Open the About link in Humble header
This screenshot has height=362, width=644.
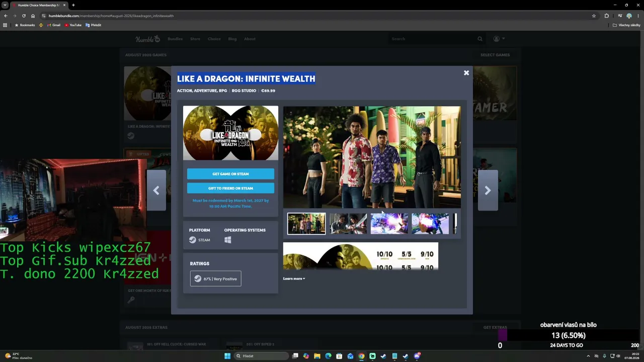(250, 39)
